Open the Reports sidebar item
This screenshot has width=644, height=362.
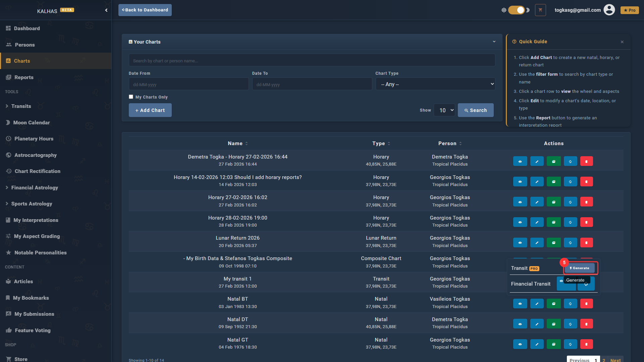(24, 77)
